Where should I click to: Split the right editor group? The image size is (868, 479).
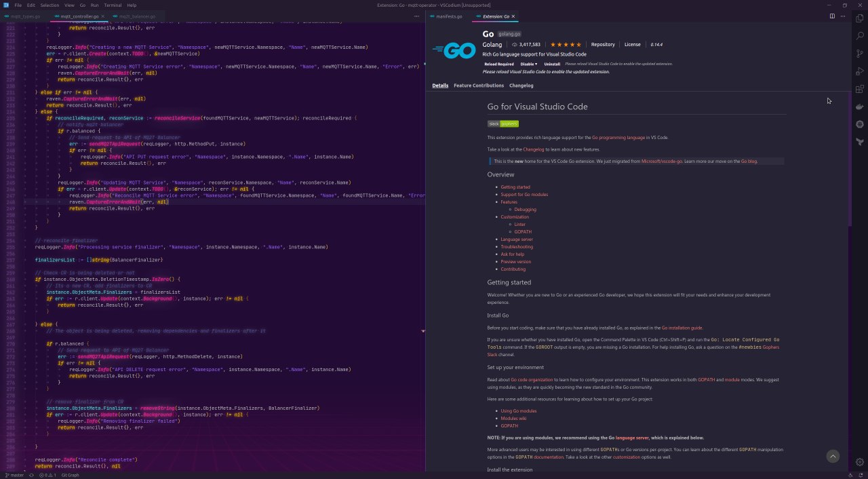coord(832,16)
